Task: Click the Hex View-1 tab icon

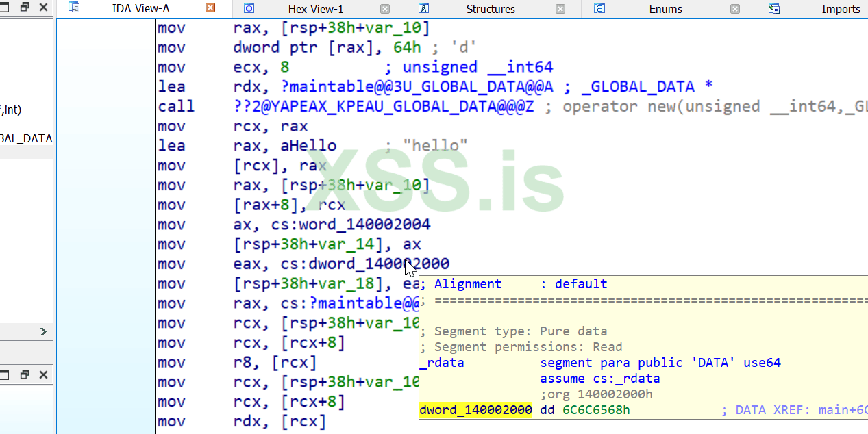Action: coord(249,8)
